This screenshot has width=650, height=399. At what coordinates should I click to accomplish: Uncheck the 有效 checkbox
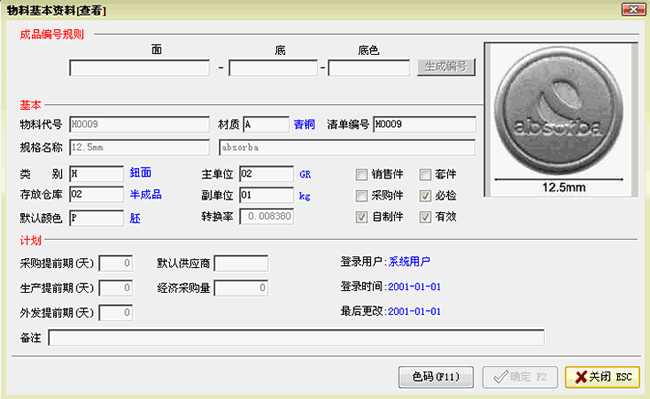pos(425,217)
